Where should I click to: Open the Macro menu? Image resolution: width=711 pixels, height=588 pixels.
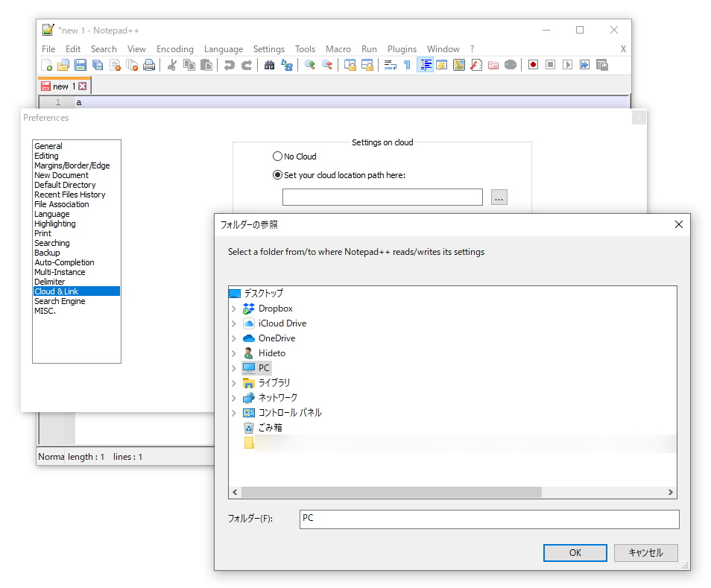point(338,49)
